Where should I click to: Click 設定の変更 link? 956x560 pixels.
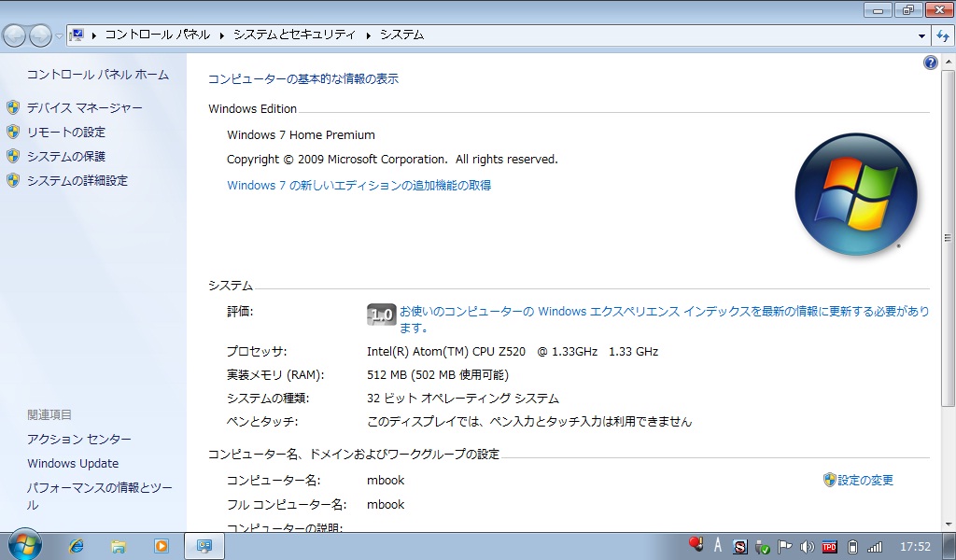click(x=865, y=480)
